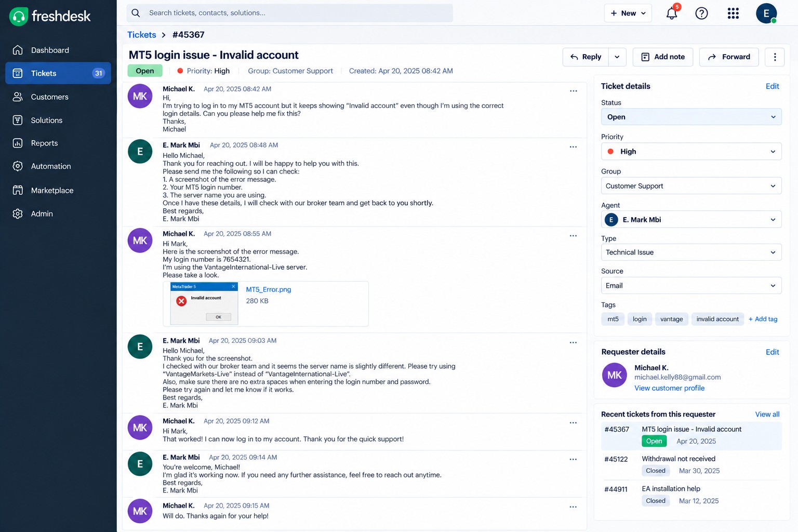Open the notifications bell
The height and width of the screenshot is (532, 798).
(672, 13)
